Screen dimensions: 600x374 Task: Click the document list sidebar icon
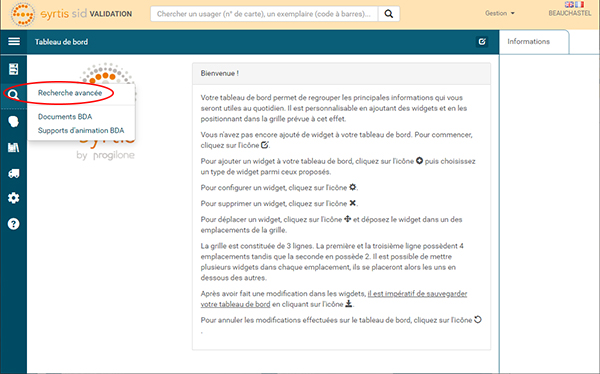[14, 69]
